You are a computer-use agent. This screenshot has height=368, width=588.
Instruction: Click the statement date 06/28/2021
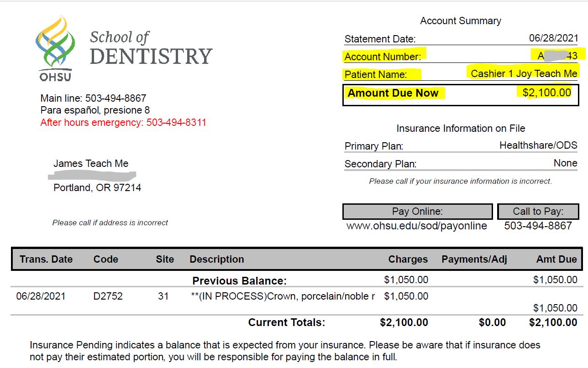pos(553,38)
